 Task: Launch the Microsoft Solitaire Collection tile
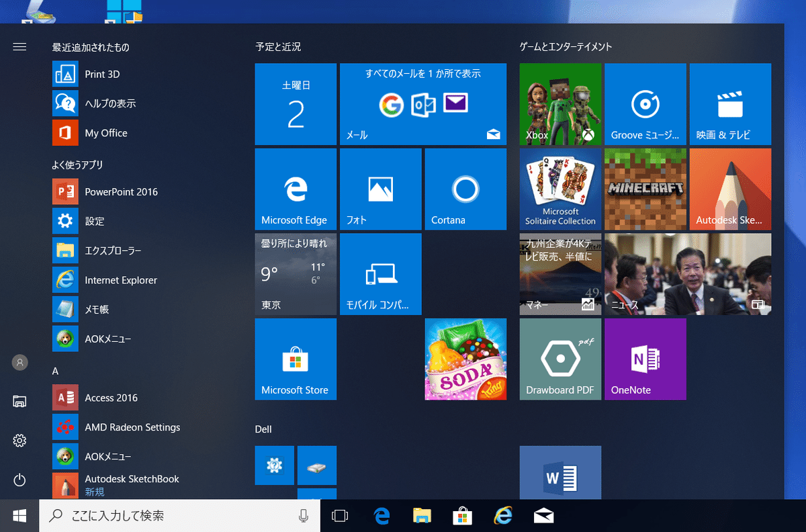[560, 189]
